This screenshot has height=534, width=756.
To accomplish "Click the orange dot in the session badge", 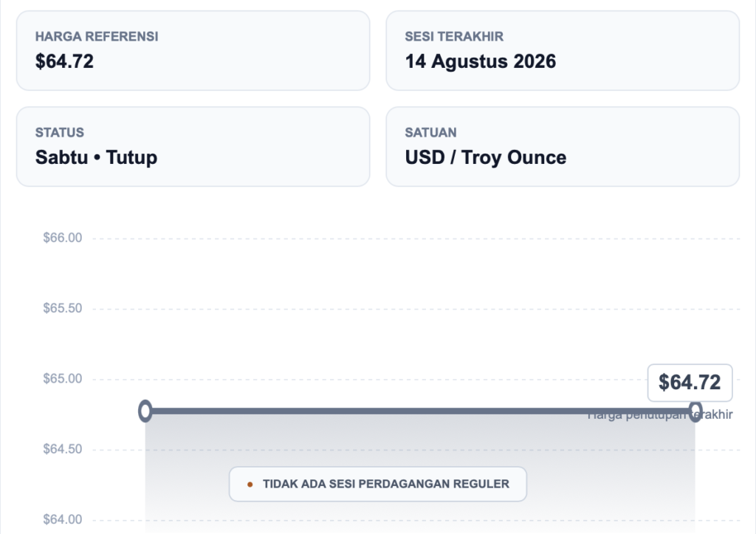I will point(250,485).
